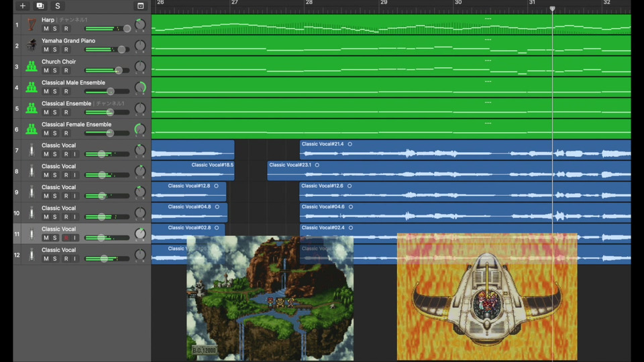This screenshot has width=644, height=362.
Task: Click pan knob on Classic Vocal track 11
Action: click(140, 234)
